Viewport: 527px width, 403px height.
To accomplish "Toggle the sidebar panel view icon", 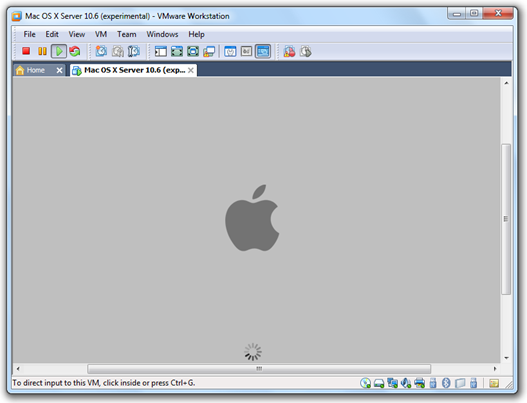I will click(161, 51).
